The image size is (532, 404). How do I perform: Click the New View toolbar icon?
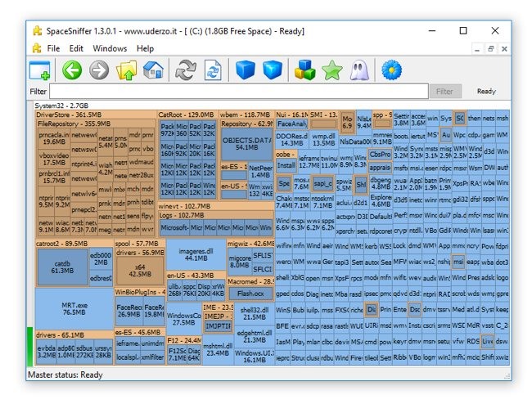[39, 70]
